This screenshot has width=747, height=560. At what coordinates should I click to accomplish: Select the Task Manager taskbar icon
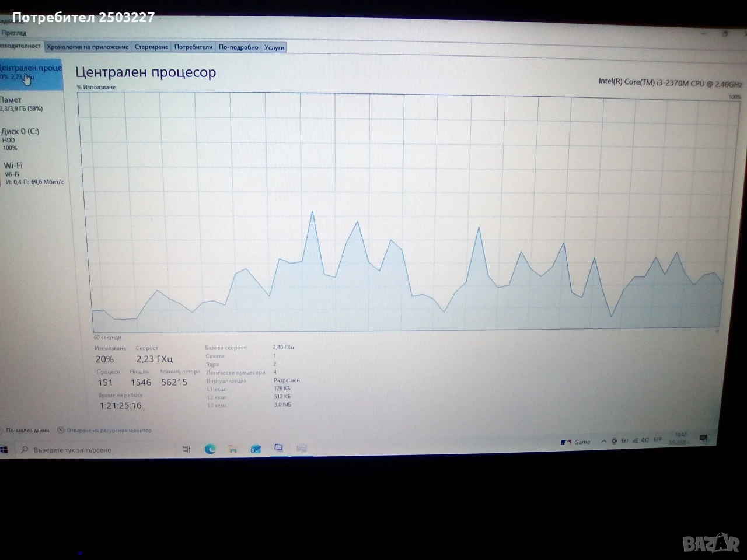(x=279, y=448)
